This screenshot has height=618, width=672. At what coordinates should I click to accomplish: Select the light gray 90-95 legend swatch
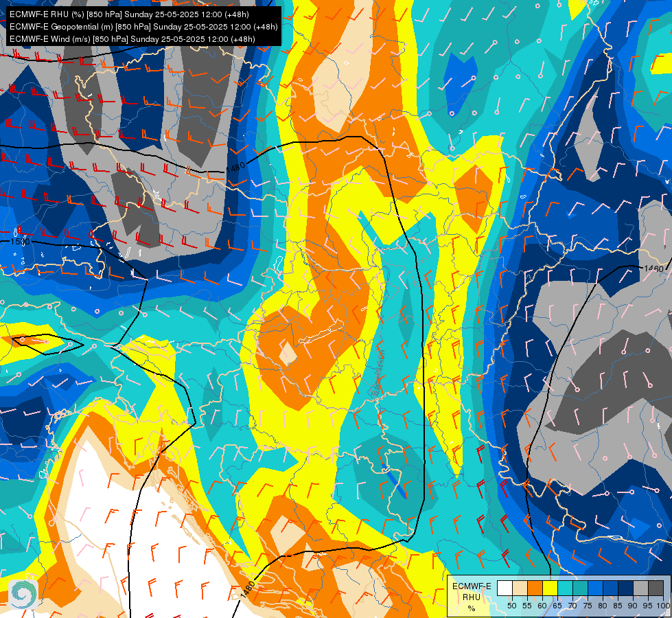click(640, 588)
